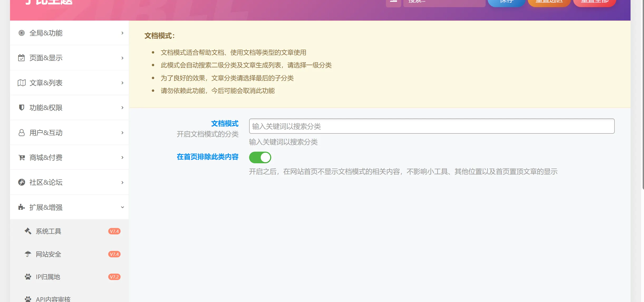Expand the 页面&显示 chevron
The image size is (644, 302).
pos(122,58)
